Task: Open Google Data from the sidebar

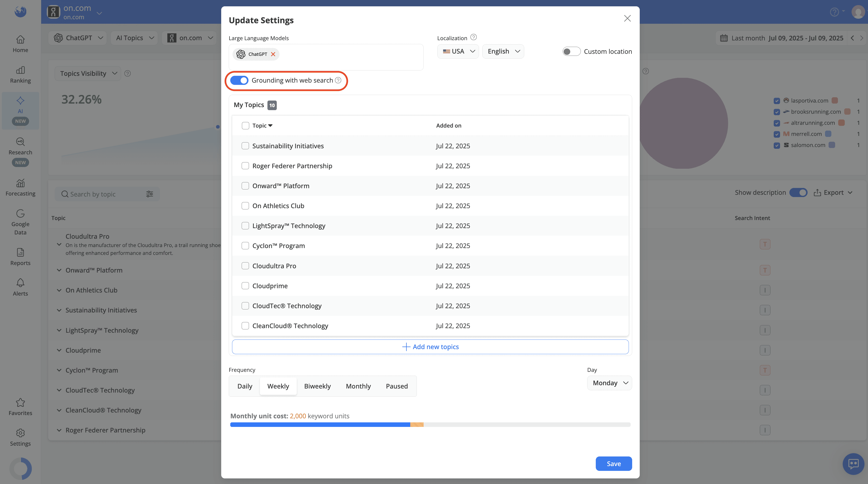Action: (x=20, y=222)
